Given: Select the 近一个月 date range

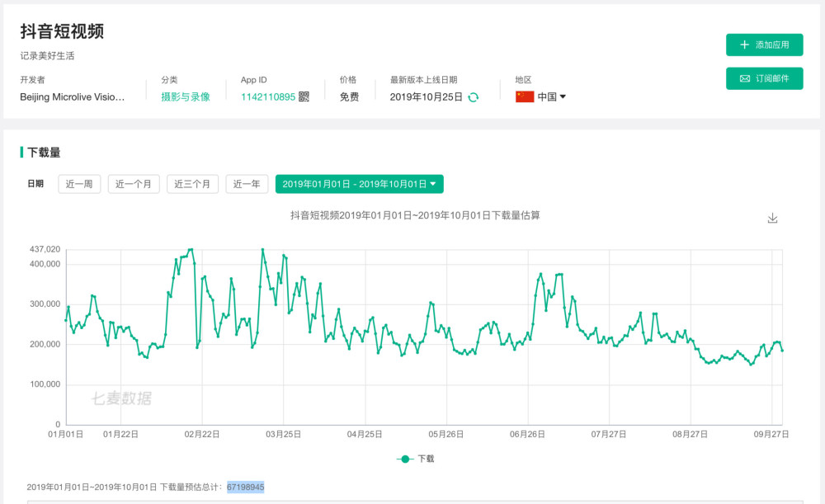Looking at the screenshot, I should tap(134, 184).
